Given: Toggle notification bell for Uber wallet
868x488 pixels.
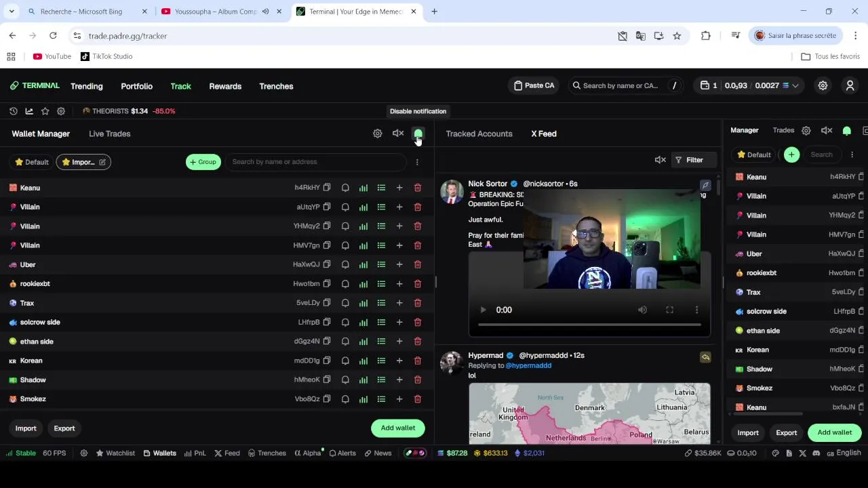Looking at the screenshot, I should 345,264.
